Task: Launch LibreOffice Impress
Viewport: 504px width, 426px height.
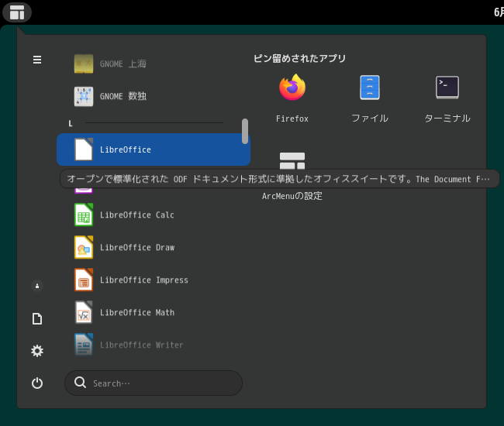Action: pyautogui.click(x=154, y=280)
